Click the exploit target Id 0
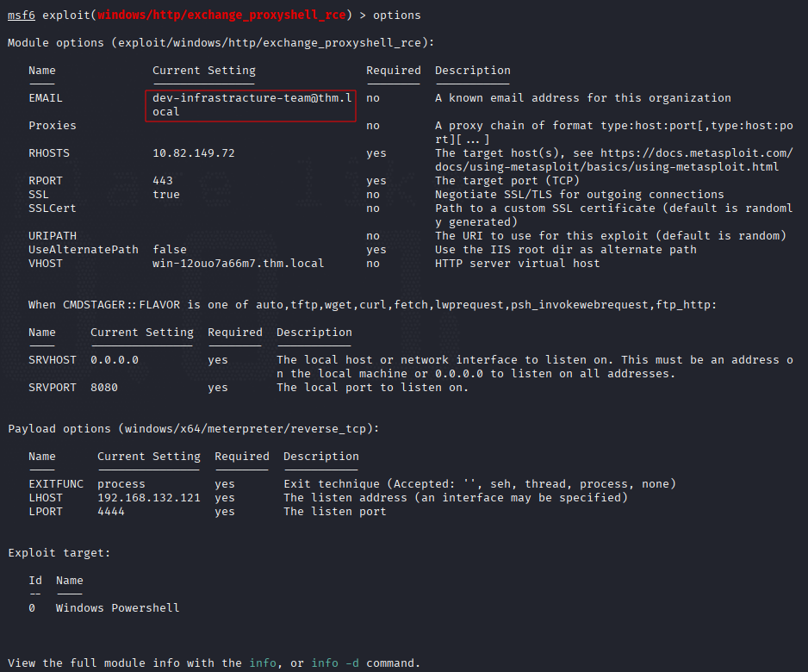808x672 pixels. [x=32, y=608]
